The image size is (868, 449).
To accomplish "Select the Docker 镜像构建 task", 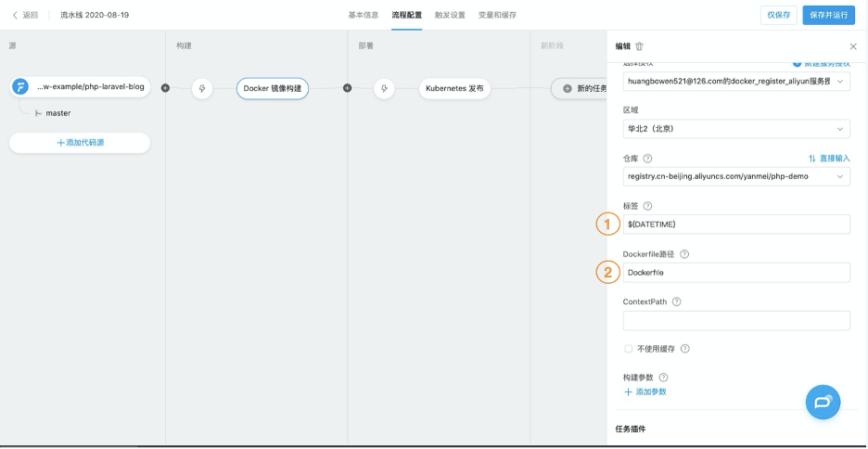I will (x=273, y=88).
